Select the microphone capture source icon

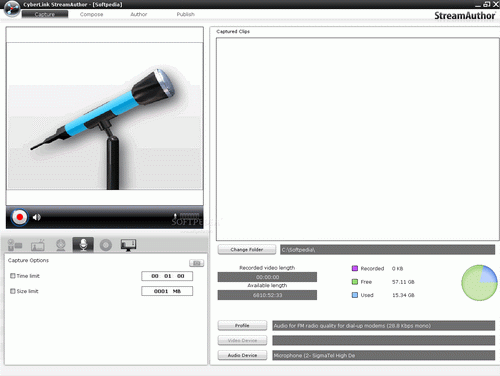click(83, 245)
